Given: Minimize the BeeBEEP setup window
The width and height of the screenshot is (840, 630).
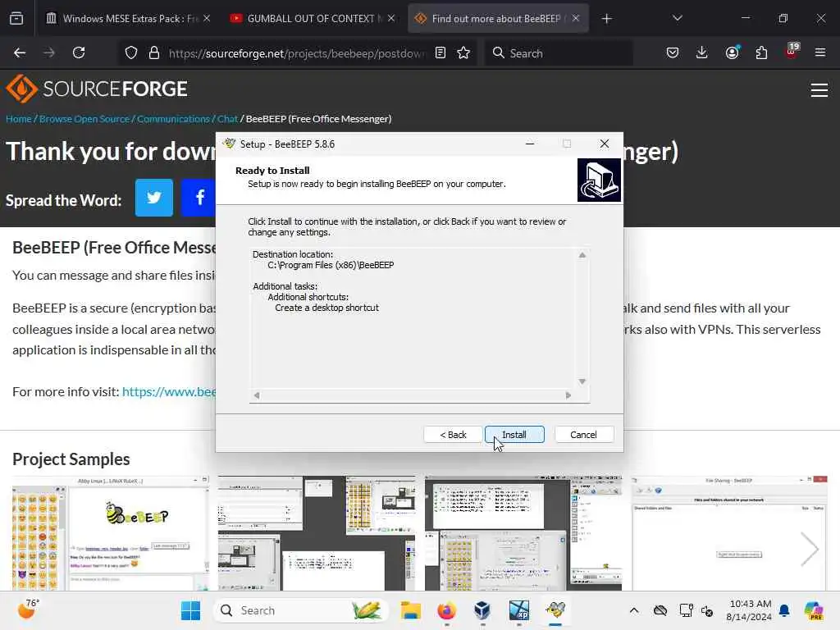Looking at the screenshot, I should point(530,144).
